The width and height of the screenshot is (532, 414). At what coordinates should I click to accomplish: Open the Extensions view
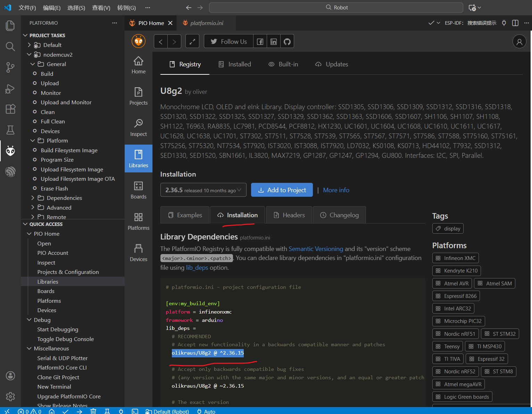click(10, 109)
